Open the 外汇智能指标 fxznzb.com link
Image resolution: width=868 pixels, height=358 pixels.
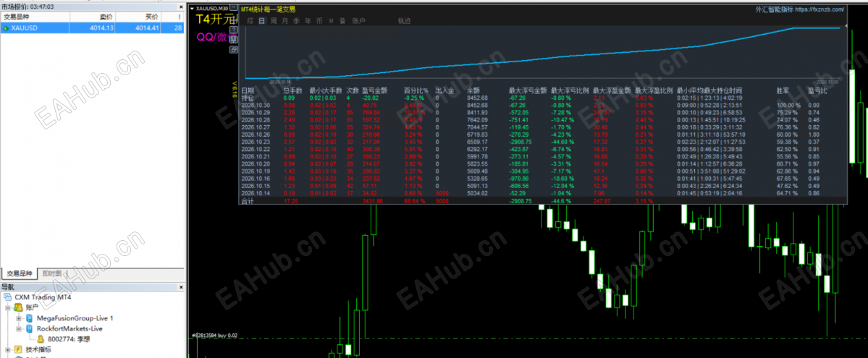coord(800,9)
